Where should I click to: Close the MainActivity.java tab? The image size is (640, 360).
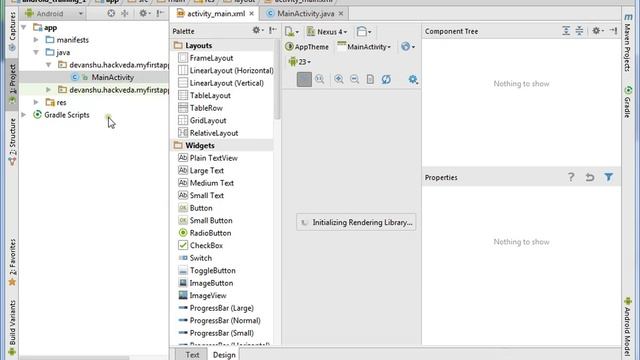(x=341, y=14)
